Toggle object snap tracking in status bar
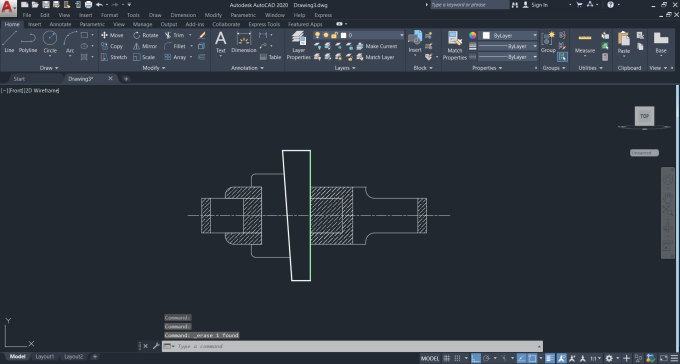This screenshot has width=680, height=364. tap(522, 358)
